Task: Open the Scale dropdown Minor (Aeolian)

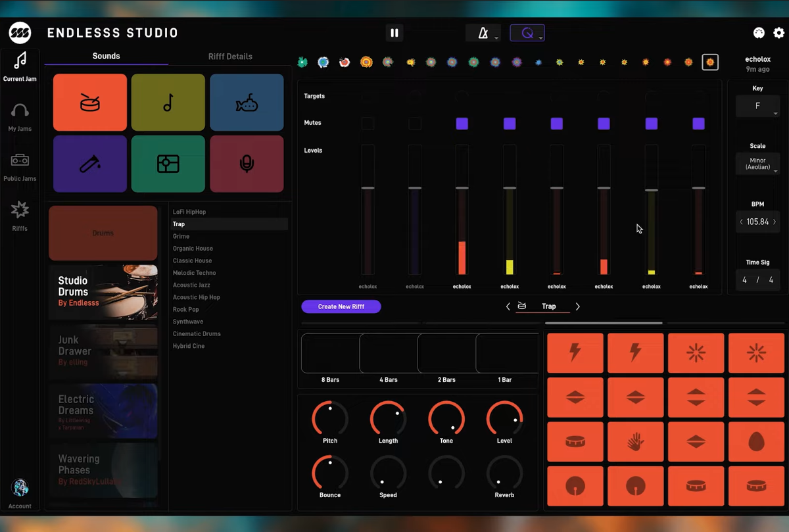Action: click(x=757, y=163)
